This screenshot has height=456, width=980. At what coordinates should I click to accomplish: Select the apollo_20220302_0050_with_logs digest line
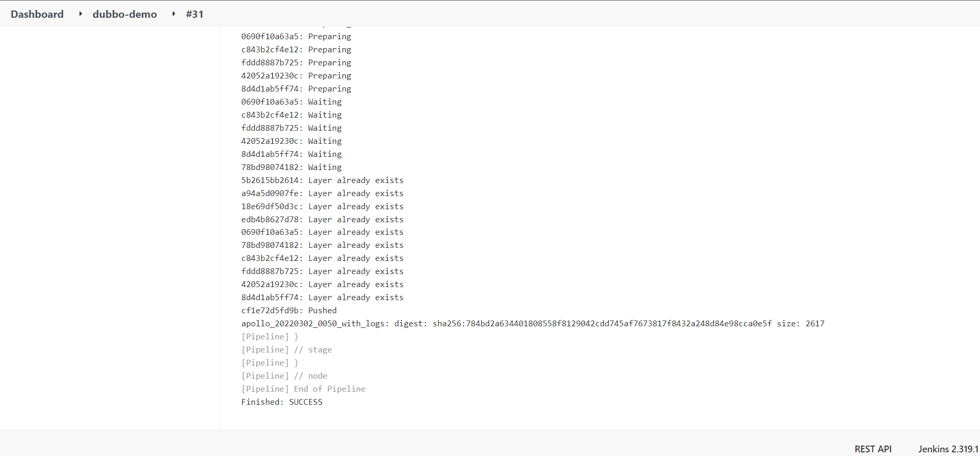533,323
